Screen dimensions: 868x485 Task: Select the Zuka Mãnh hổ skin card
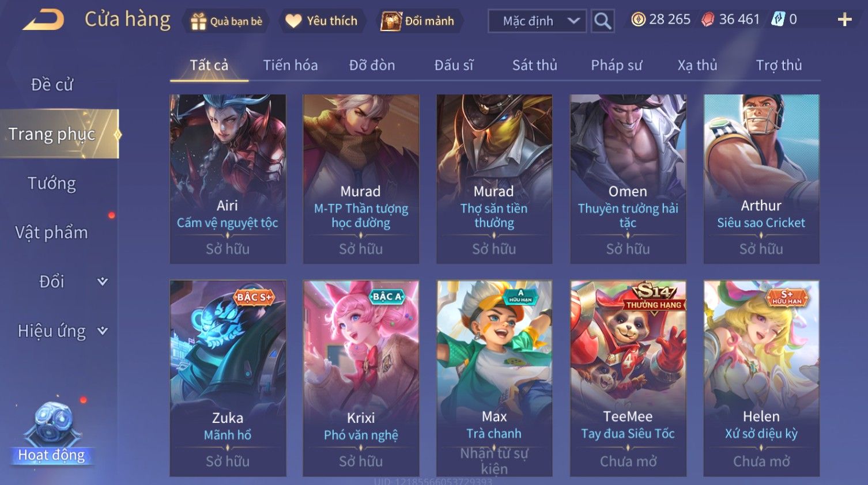(x=228, y=378)
